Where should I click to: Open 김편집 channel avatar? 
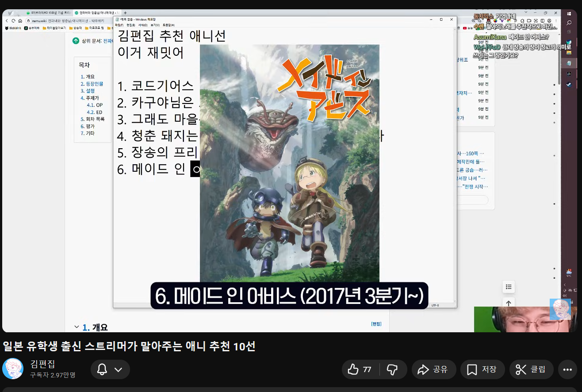pos(13,369)
